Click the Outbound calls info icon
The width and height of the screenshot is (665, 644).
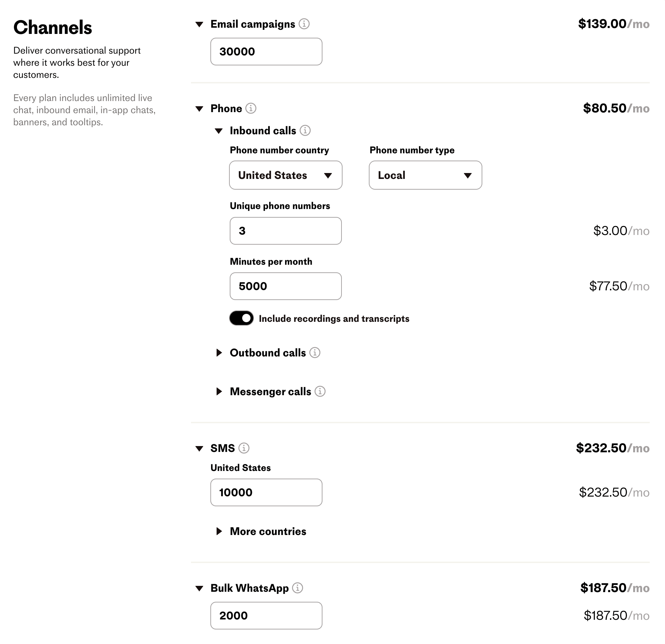tap(315, 353)
